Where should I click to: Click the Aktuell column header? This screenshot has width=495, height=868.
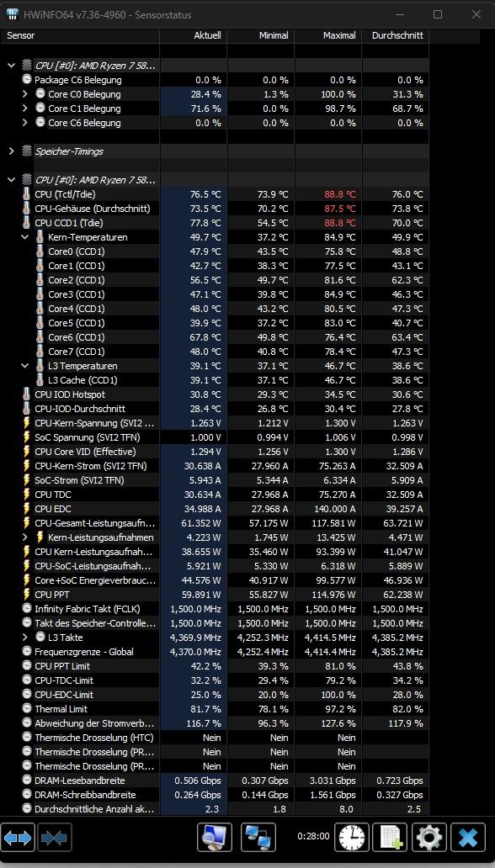194,35
